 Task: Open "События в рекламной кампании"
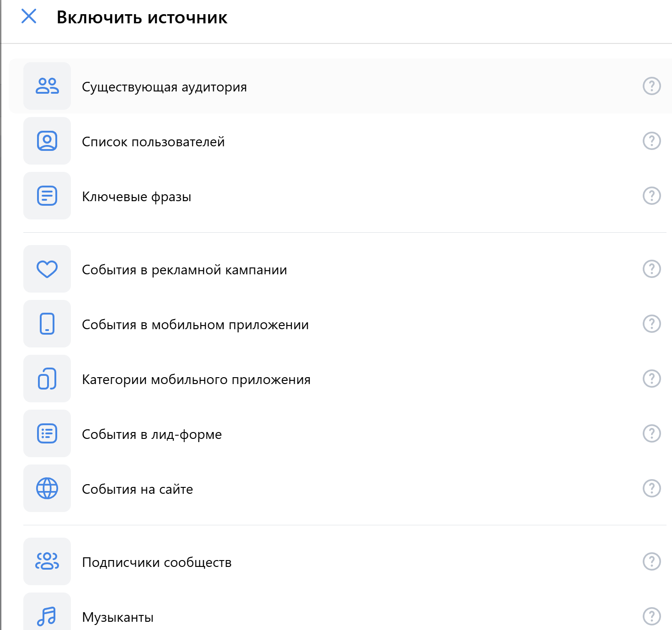tap(184, 270)
